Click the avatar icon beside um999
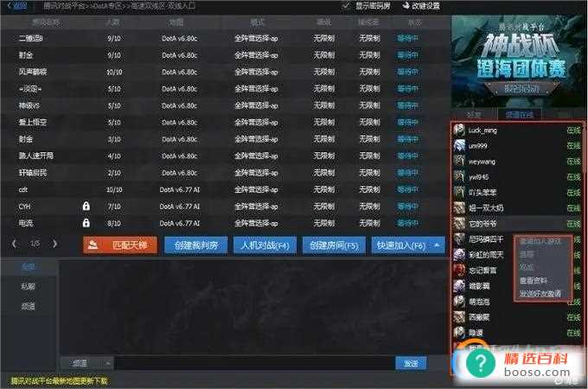The height and width of the screenshot is (389, 588). [x=458, y=145]
